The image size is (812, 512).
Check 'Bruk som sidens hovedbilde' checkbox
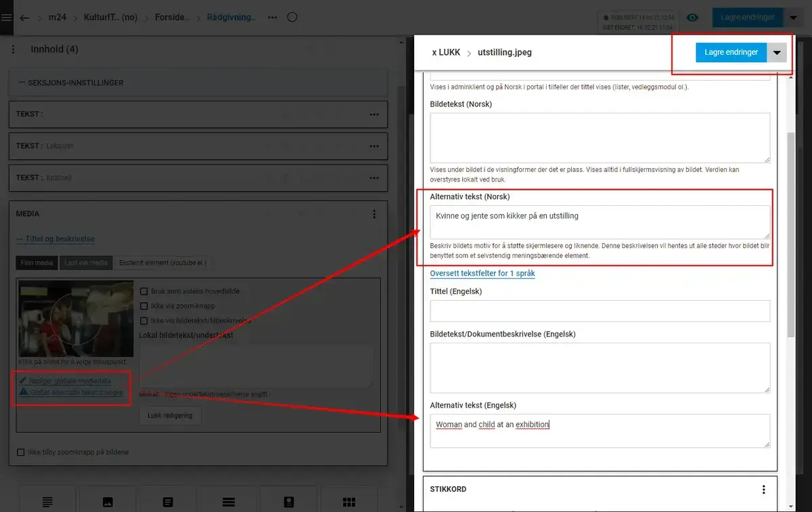[x=143, y=291]
